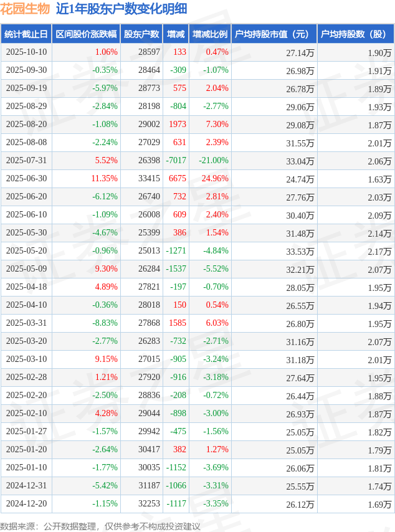Click the 增减 column header
395x532 pixels.
click(176, 34)
